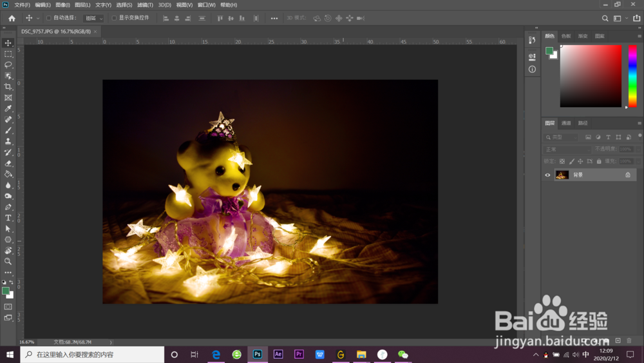Viewport: 644px width, 363px height.
Task: Toggle the type layer filter icon
Action: pos(609,137)
